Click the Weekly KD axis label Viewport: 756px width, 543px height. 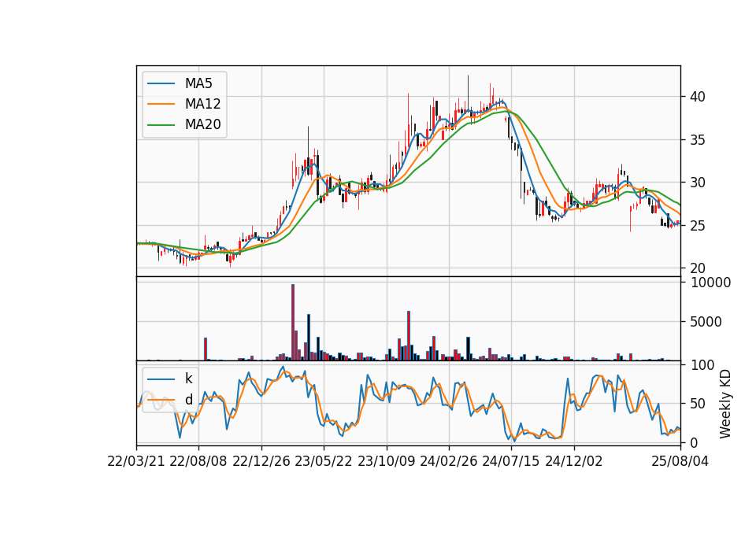pos(725,404)
